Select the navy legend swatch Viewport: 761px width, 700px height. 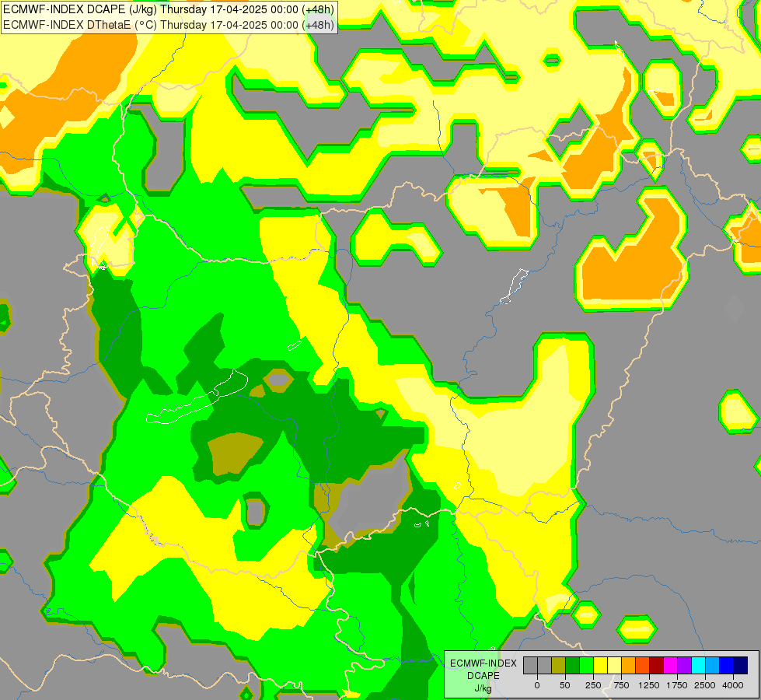(x=740, y=665)
